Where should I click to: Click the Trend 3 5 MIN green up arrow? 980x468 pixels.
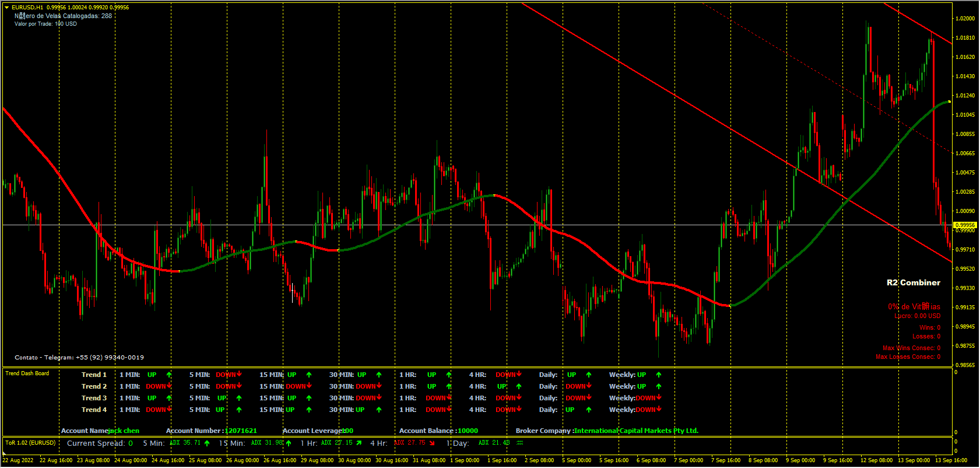click(239, 398)
